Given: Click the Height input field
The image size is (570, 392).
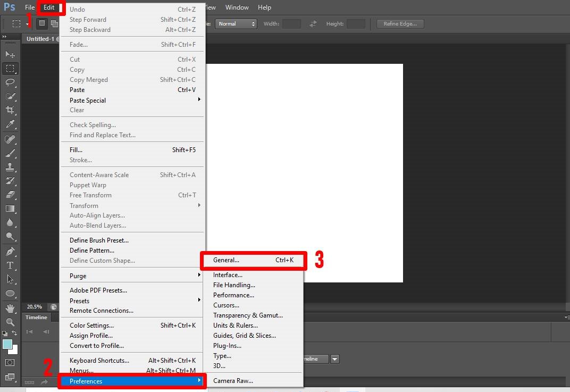Looking at the screenshot, I should tap(356, 24).
